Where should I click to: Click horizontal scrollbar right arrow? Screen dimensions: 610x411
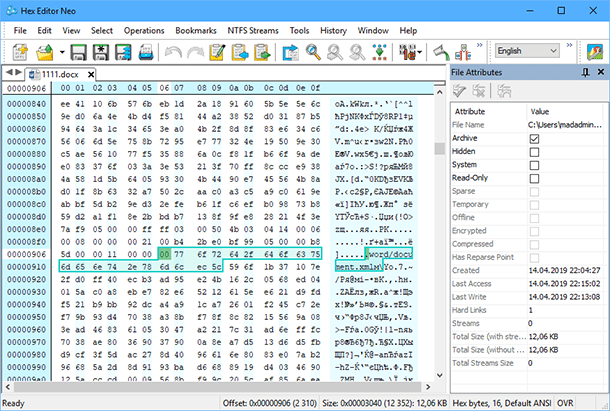pos(428,387)
